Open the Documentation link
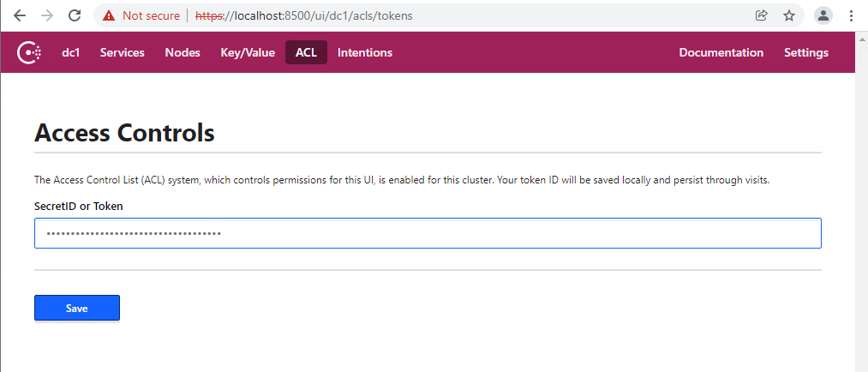 [721, 53]
